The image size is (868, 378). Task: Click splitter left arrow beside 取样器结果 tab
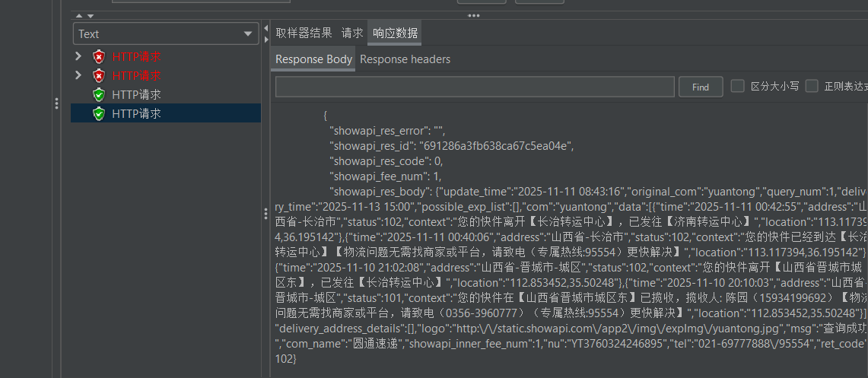(x=266, y=28)
